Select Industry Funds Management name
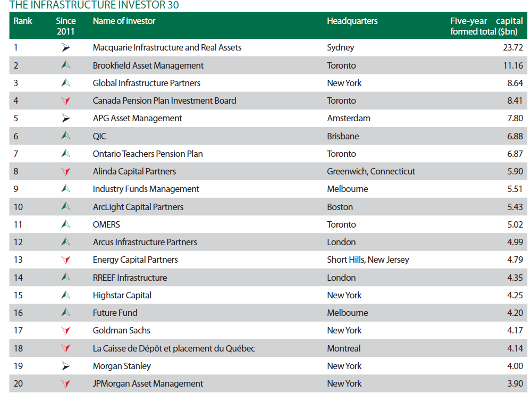Image resolution: width=532 pixels, height=393 pixels. 146,189
